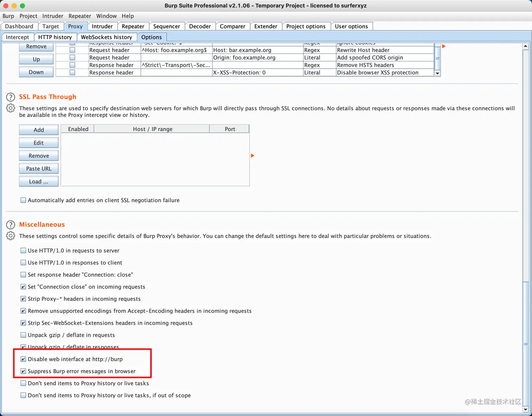Switch to the Dashboard tab
The width and height of the screenshot is (532, 416).
tap(19, 26)
